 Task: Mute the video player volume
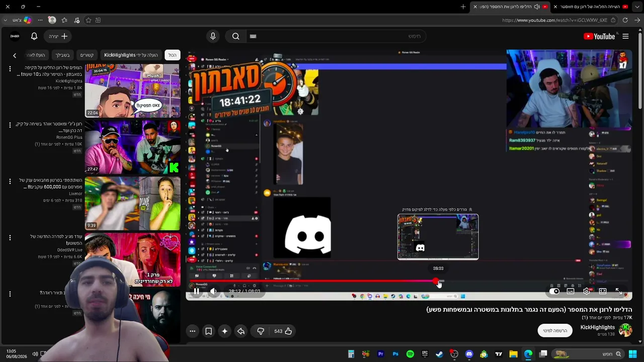pos(213,291)
